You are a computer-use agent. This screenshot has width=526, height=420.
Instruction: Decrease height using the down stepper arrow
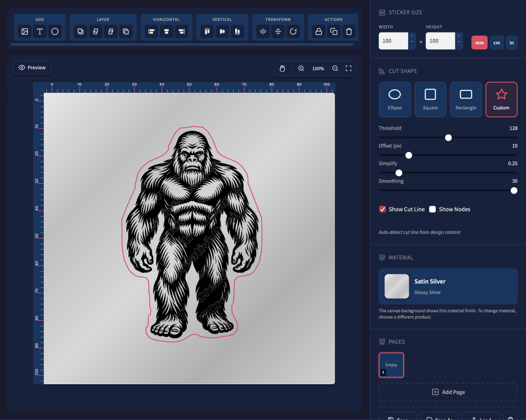click(x=459, y=42)
